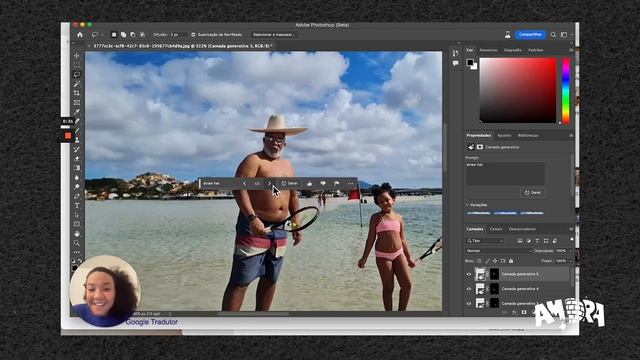Select the Crop tool
This screenshot has width=640, height=360.
coord(77,93)
